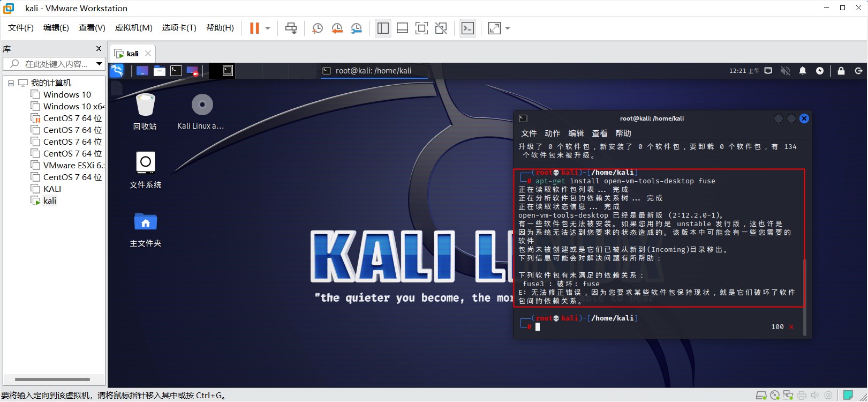868x402 pixels.
Task: Open the 虚拟机(M) menu
Action: pos(134,28)
